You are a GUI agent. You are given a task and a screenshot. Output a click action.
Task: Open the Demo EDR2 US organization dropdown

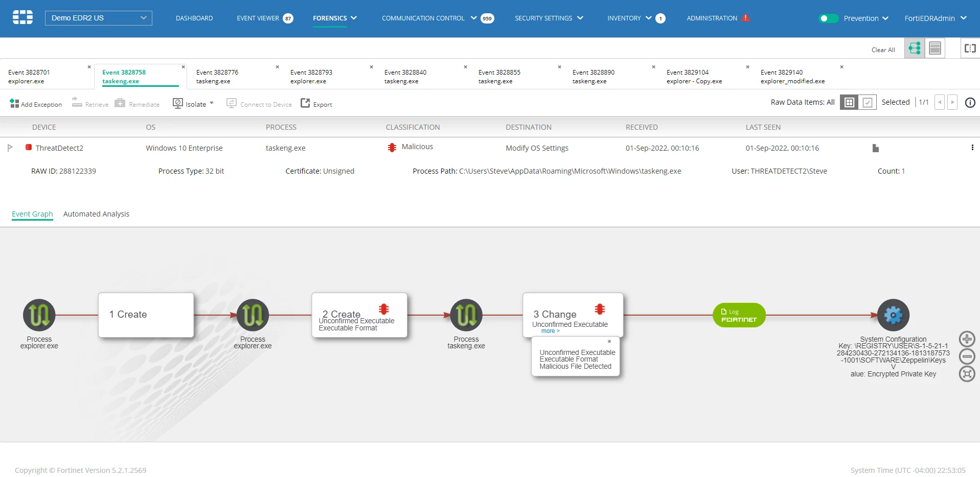[99, 18]
